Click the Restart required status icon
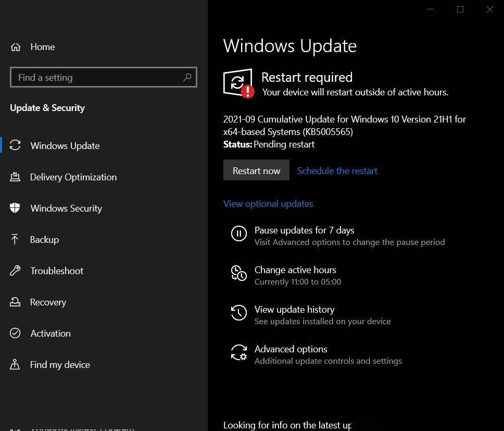 [239, 83]
